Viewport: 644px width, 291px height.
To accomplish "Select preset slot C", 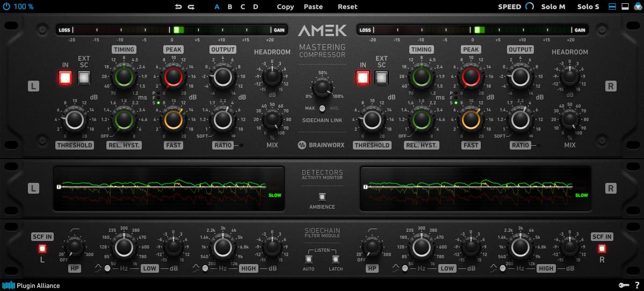I will [x=243, y=6].
